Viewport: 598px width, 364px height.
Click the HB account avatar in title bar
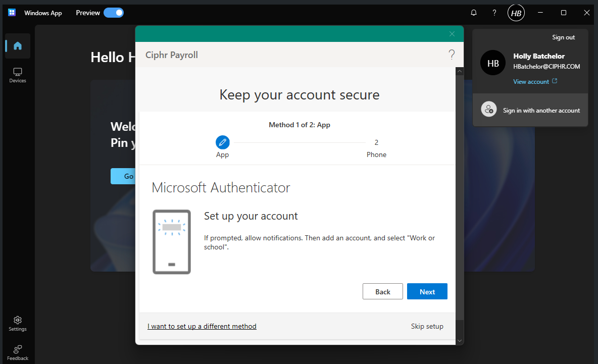(516, 13)
